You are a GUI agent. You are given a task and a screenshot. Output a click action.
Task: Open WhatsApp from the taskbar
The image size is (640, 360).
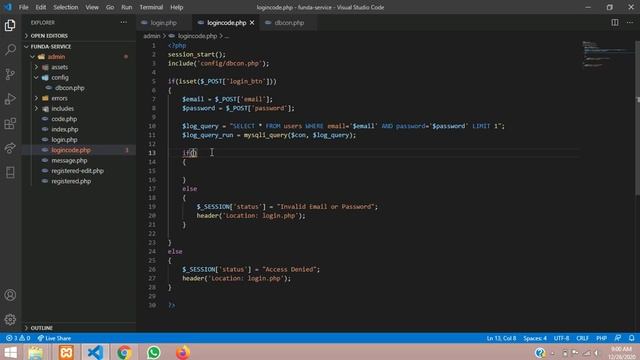pos(153,352)
